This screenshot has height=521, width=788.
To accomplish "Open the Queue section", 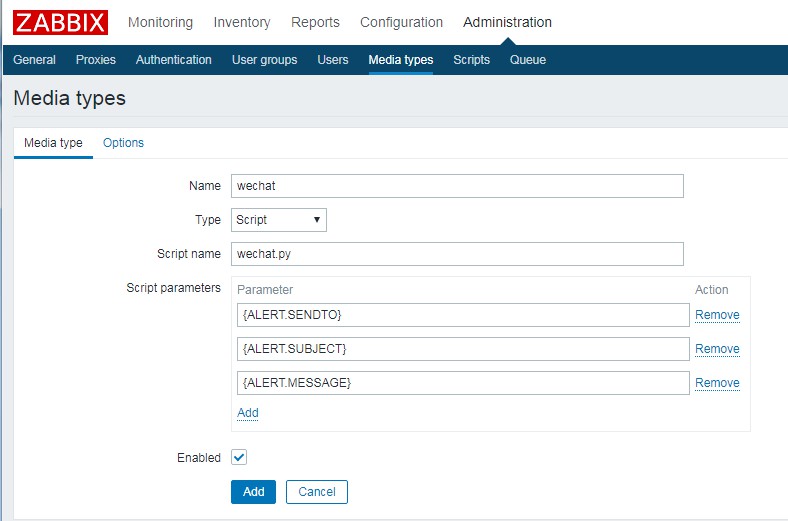I will [528, 60].
